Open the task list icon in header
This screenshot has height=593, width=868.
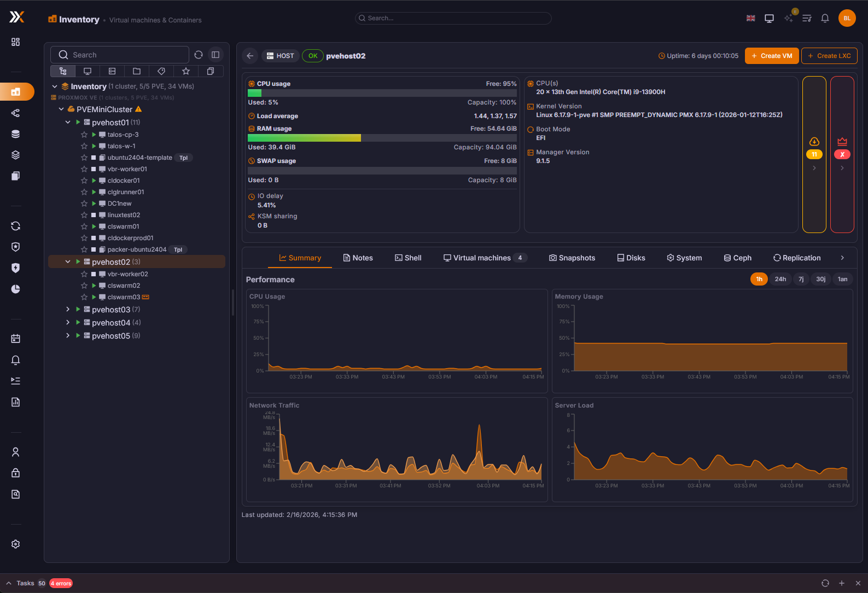tap(807, 18)
